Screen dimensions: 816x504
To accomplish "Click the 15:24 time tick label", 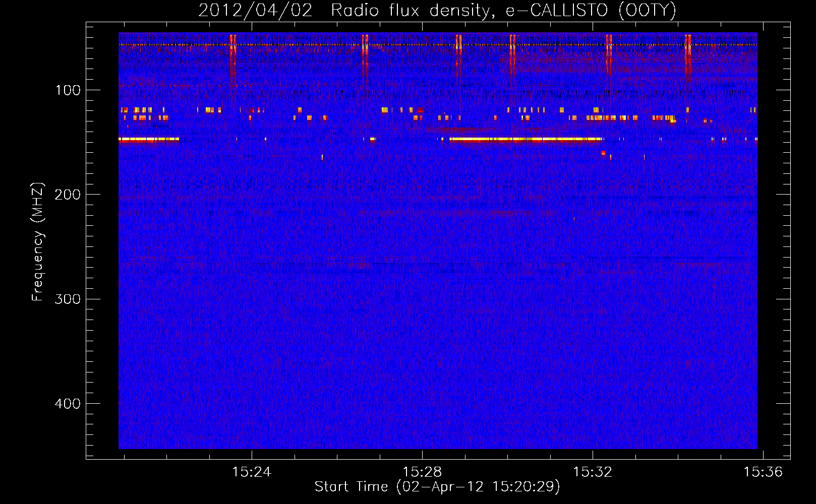I will [251, 472].
